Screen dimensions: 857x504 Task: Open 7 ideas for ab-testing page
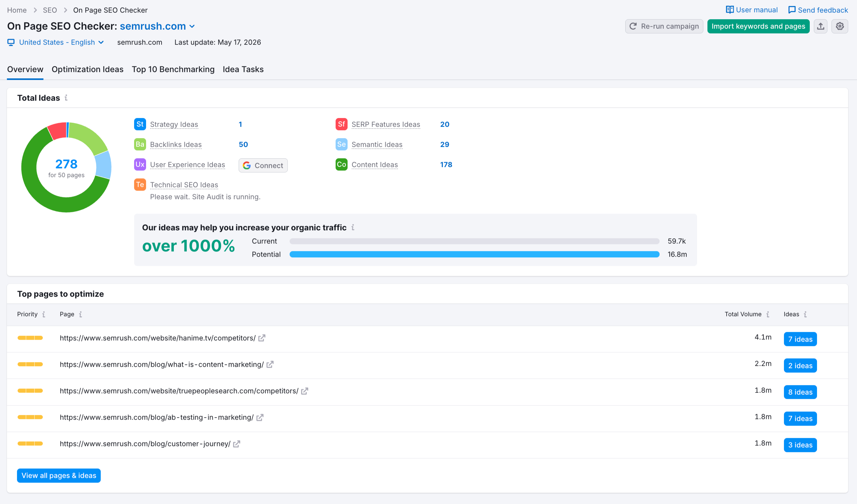click(x=800, y=419)
